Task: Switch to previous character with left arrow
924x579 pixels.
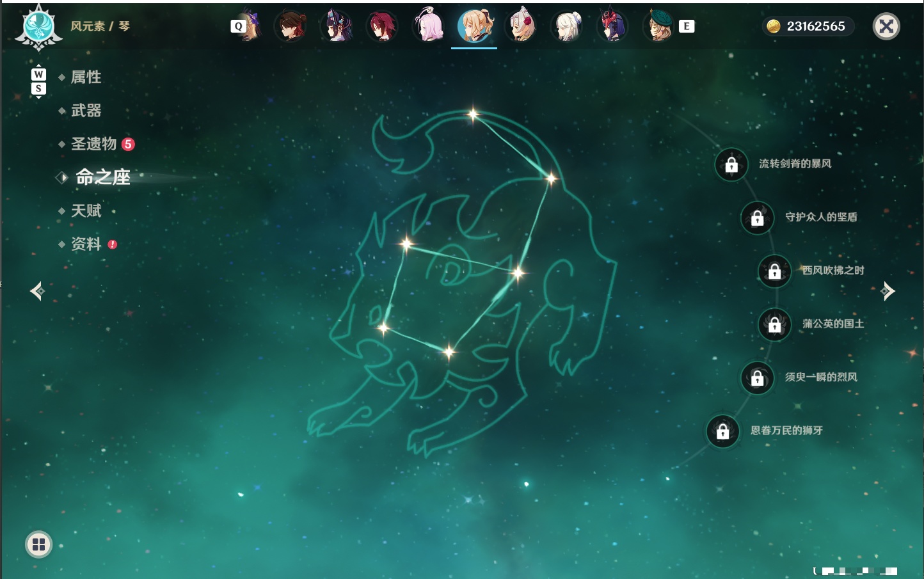Action: (x=37, y=291)
